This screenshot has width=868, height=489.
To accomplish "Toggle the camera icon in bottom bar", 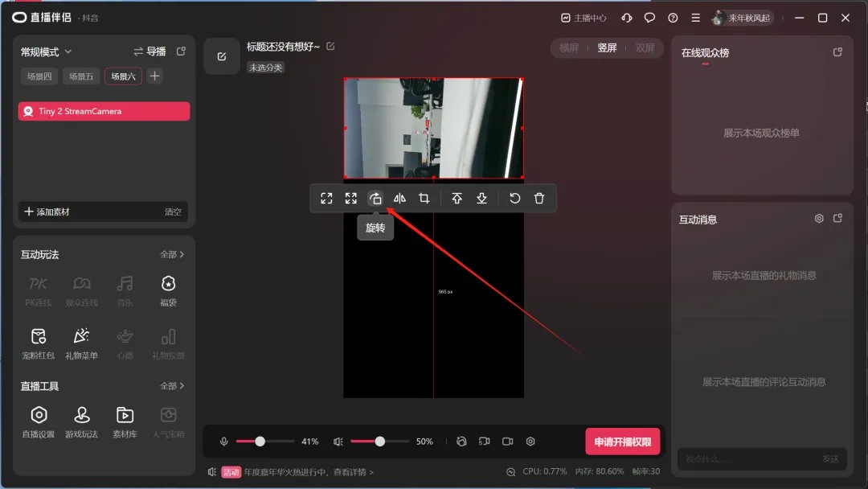I will click(508, 442).
